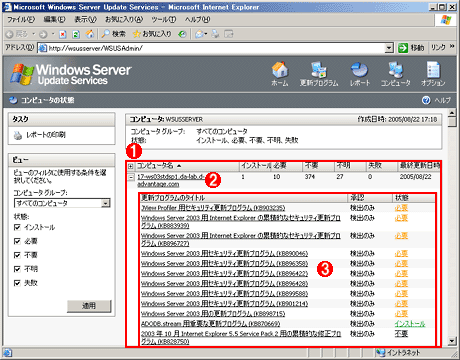Viewport: 460px width, 360px height.
Task: Click 必要 status link for KB903235 row
Action: coord(401,208)
